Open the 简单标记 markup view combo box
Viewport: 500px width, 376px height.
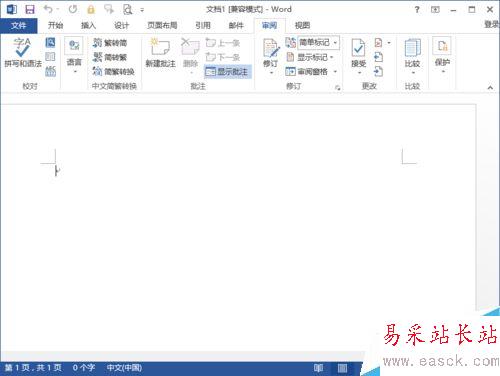coord(318,42)
